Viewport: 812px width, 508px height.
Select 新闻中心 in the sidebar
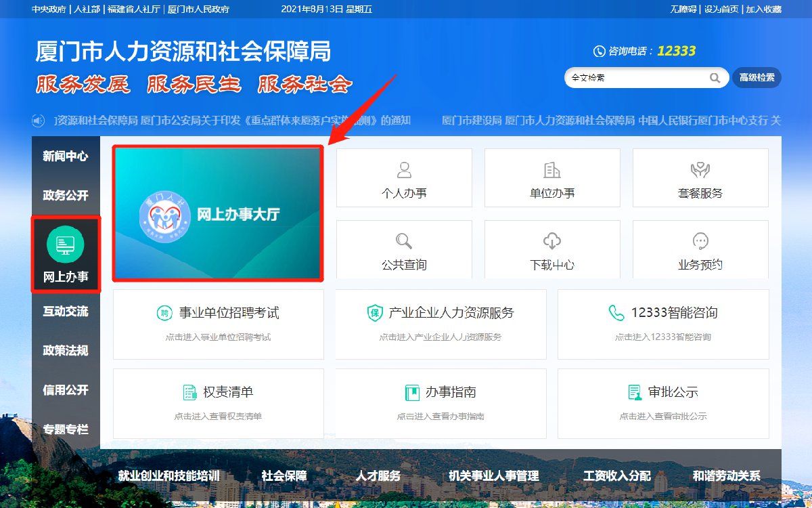[x=66, y=156]
